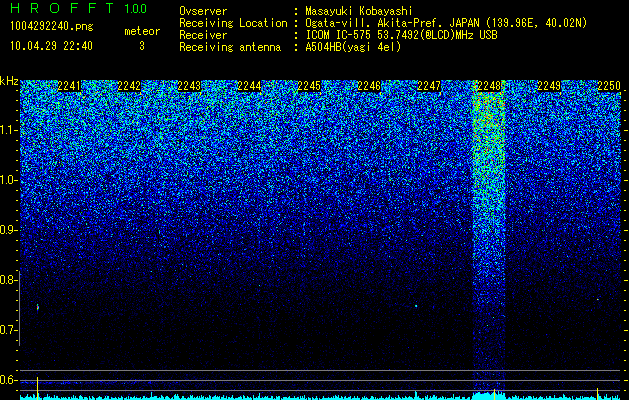Image resolution: width=629 pixels, height=400 pixels.
Task: Click the yellow dot near 2250
Action: [598, 299]
